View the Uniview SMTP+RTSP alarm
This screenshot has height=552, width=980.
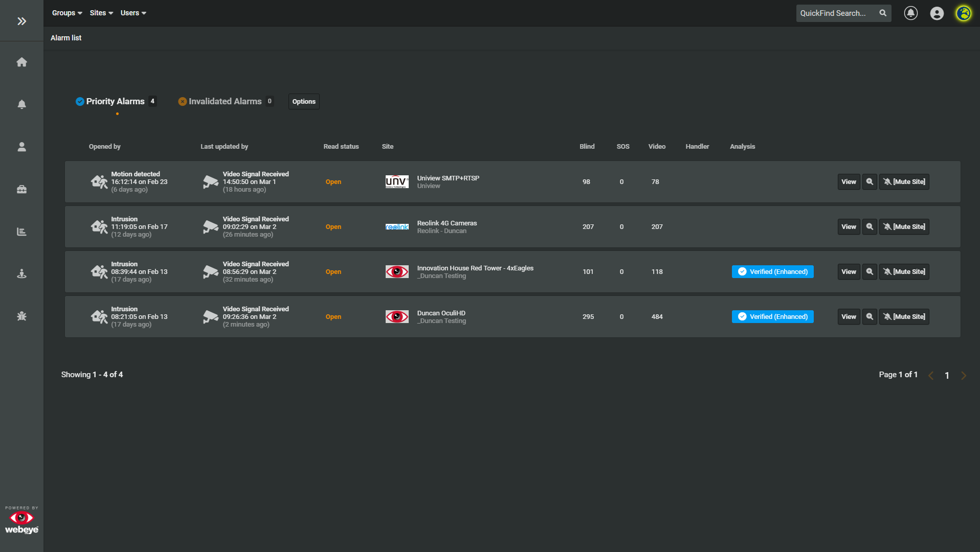(848, 181)
